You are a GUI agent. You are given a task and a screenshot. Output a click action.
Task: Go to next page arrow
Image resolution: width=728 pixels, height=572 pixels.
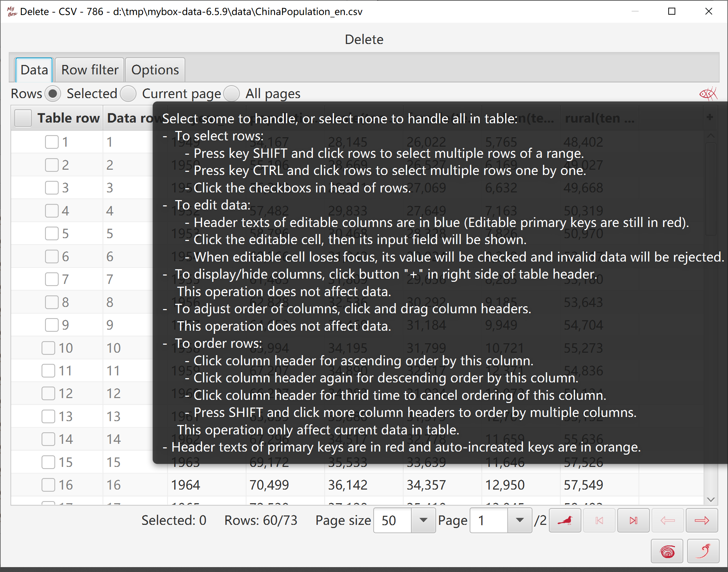(x=702, y=520)
